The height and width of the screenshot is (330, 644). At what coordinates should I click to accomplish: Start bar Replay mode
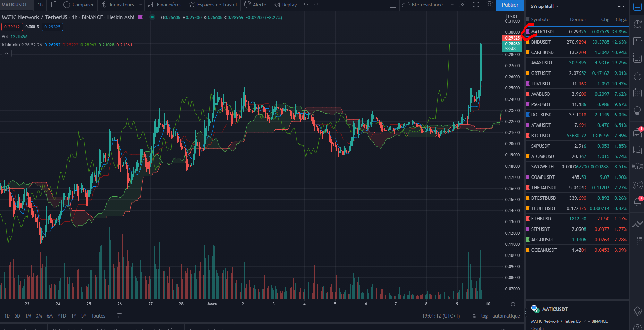point(286,5)
